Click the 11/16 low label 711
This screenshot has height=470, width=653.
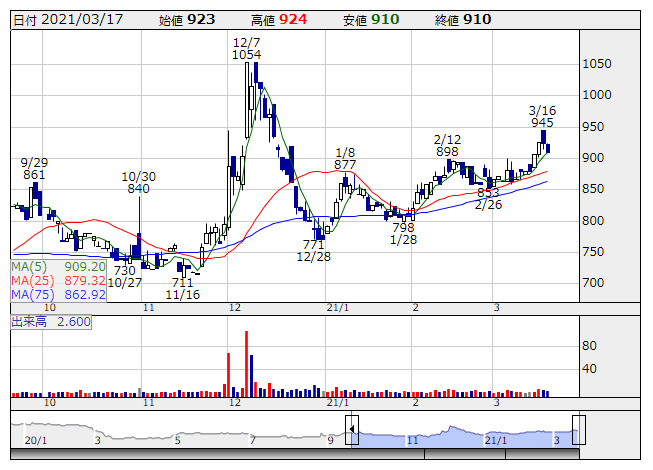point(183,283)
